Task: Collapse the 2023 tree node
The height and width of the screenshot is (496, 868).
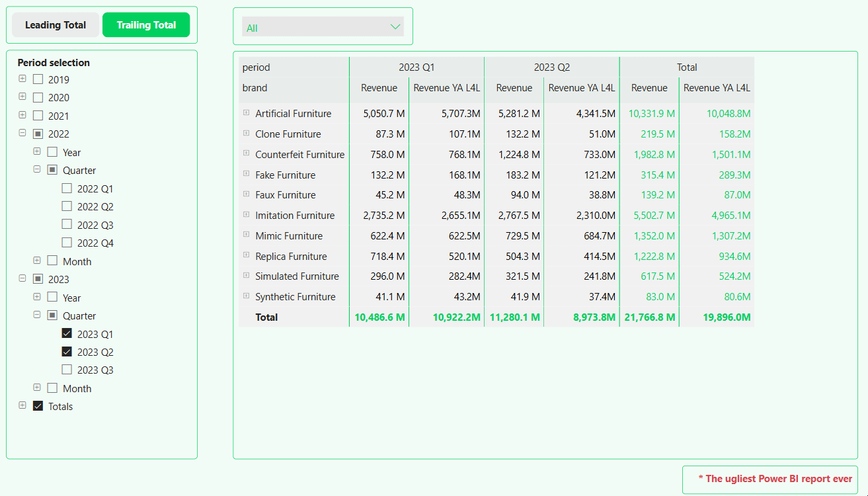Action: pos(22,278)
